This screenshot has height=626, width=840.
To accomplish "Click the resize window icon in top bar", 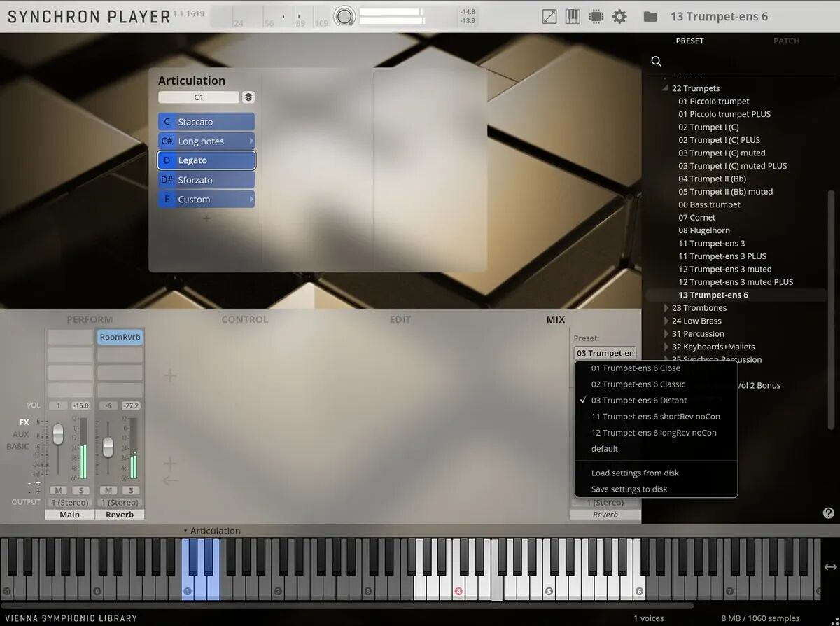I will click(549, 16).
